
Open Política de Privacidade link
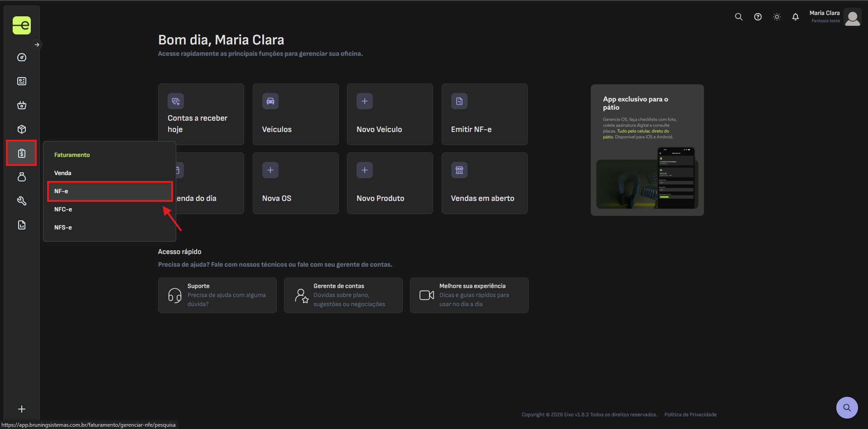[x=690, y=414]
